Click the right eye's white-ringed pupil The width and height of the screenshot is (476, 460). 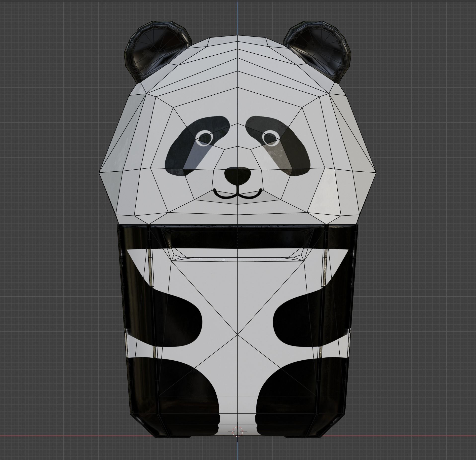click(x=271, y=138)
